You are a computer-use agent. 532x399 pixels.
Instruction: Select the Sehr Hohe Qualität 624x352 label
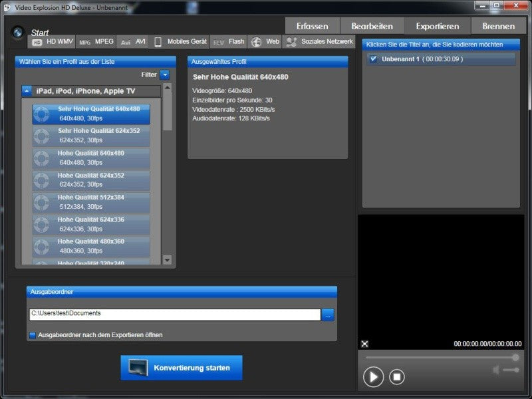[x=98, y=131]
